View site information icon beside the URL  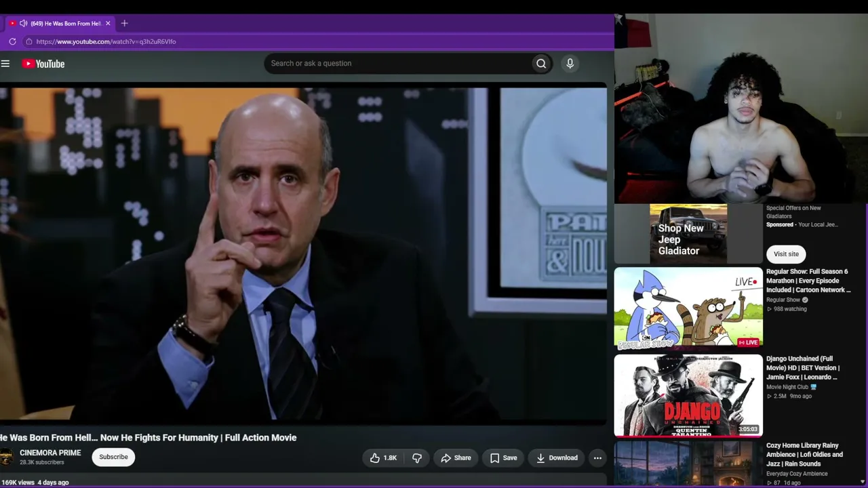pos(28,41)
